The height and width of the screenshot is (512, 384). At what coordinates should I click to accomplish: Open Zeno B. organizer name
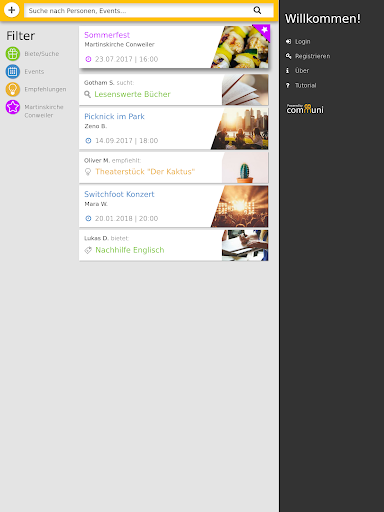(x=95, y=126)
